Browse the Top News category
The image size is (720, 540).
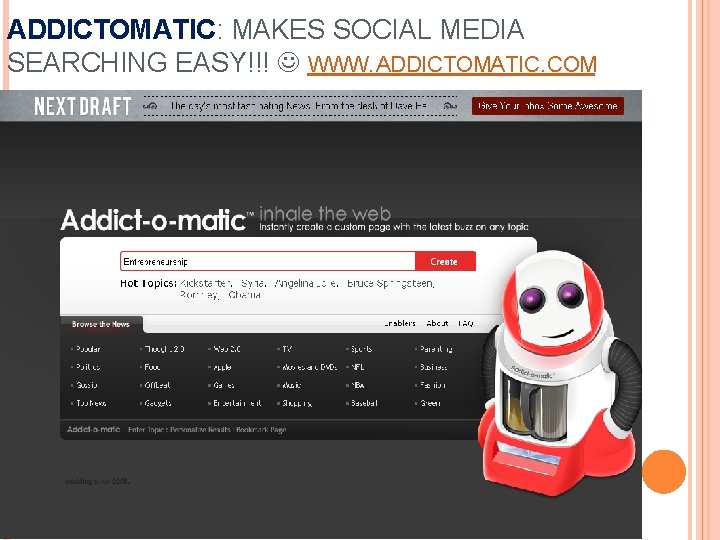click(91, 403)
